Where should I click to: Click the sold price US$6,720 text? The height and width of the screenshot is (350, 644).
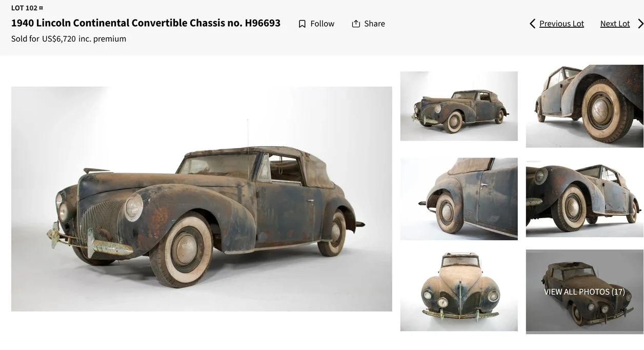(59, 38)
